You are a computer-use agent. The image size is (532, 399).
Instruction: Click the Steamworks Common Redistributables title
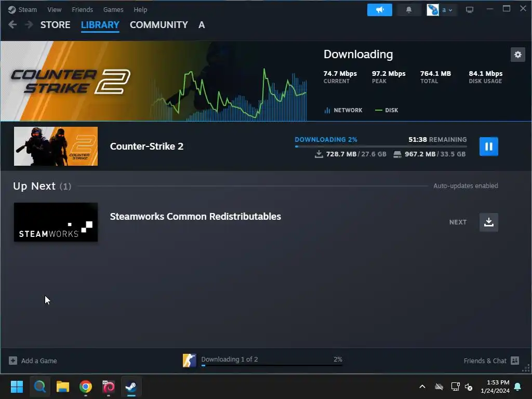click(195, 217)
